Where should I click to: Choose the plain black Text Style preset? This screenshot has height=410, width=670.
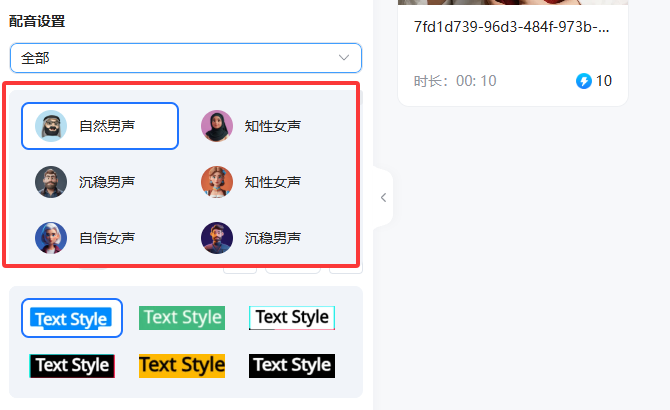pos(292,366)
